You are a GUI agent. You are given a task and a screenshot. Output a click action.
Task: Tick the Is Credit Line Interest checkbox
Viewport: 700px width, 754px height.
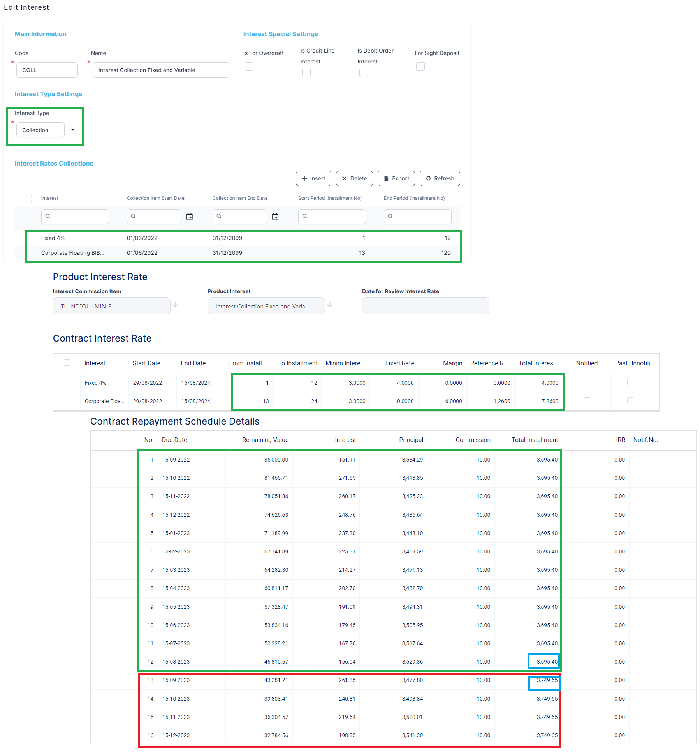coord(306,73)
